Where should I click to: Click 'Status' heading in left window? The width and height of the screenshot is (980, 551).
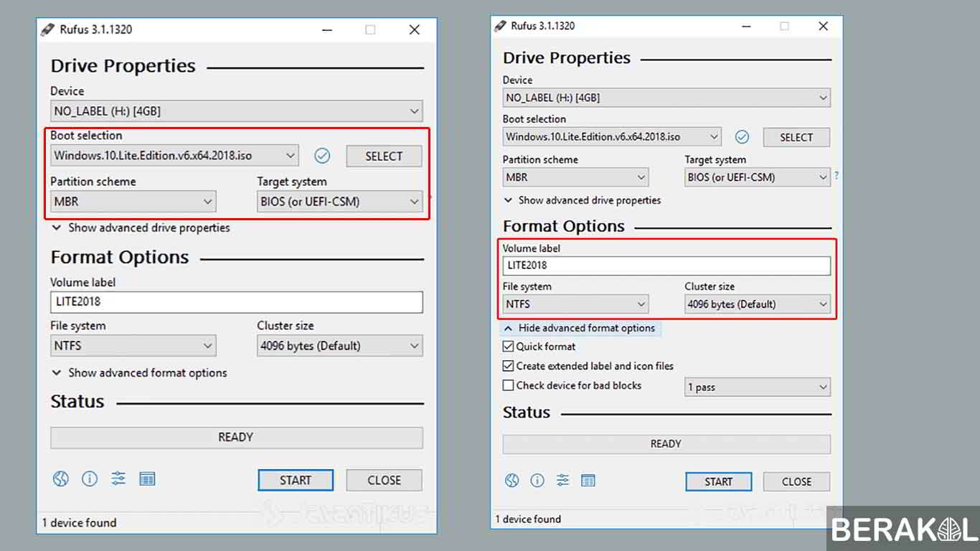[77, 402]
